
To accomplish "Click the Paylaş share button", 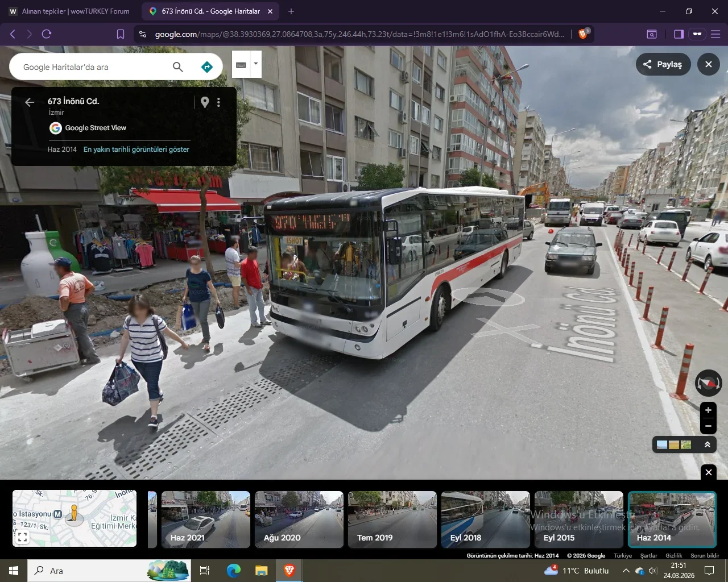I will tap(663, 64).
